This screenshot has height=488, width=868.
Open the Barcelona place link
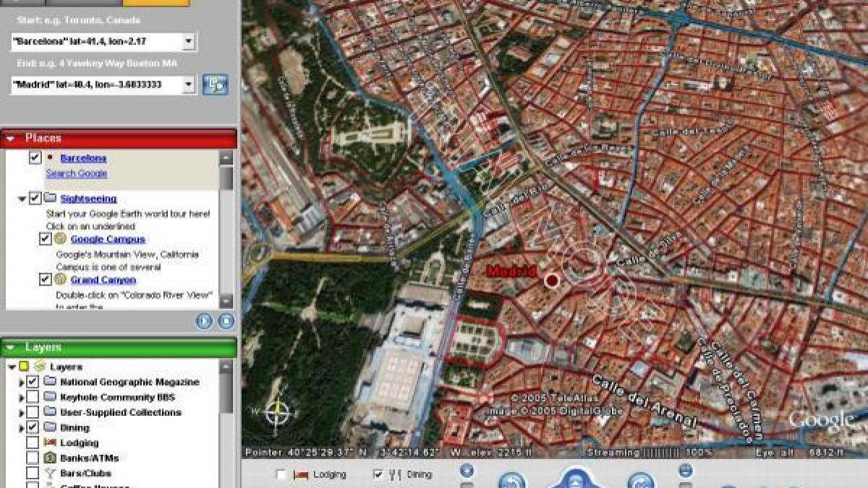coord(83,158)
